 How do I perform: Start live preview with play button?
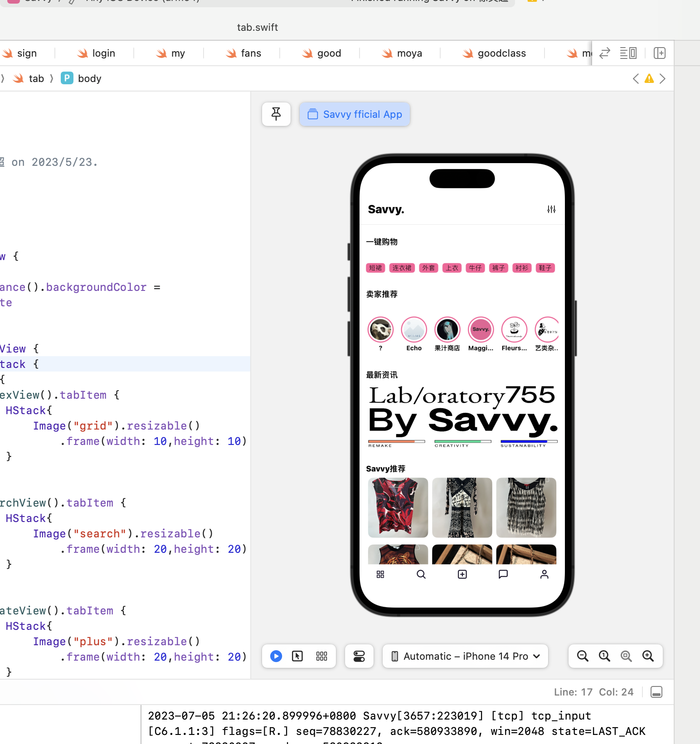[276, 656]
